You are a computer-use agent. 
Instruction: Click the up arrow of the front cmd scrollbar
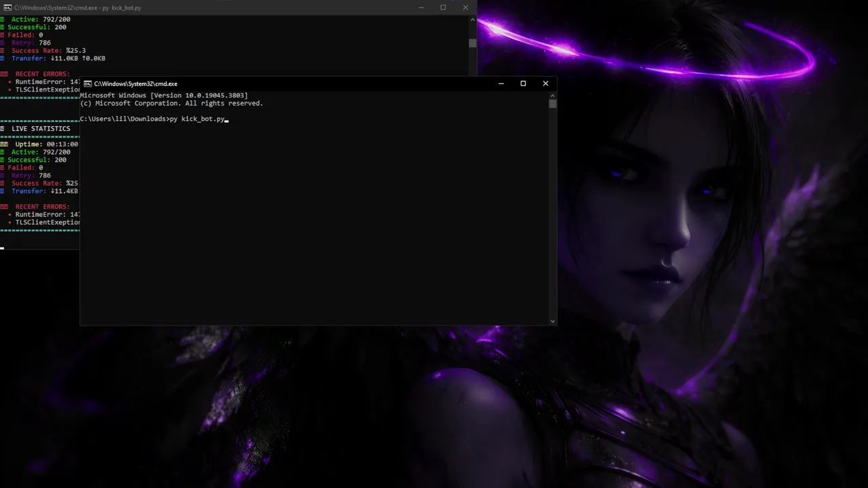pos(553,96)
